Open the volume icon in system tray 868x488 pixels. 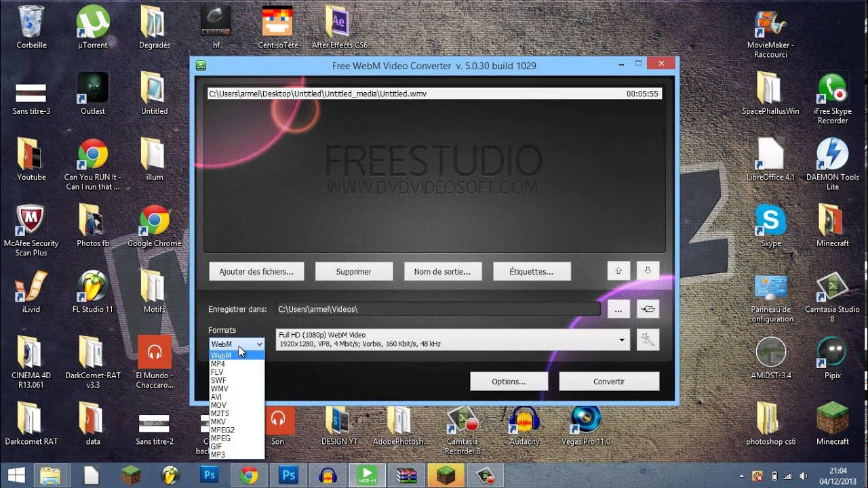(804, 476)
